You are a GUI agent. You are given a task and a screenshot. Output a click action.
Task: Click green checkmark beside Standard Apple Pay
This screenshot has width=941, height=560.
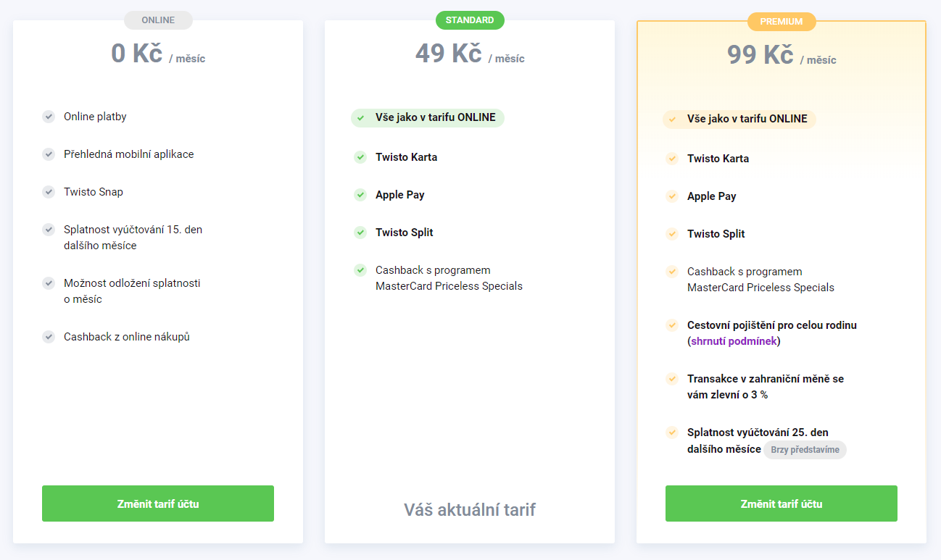[360, 195]
